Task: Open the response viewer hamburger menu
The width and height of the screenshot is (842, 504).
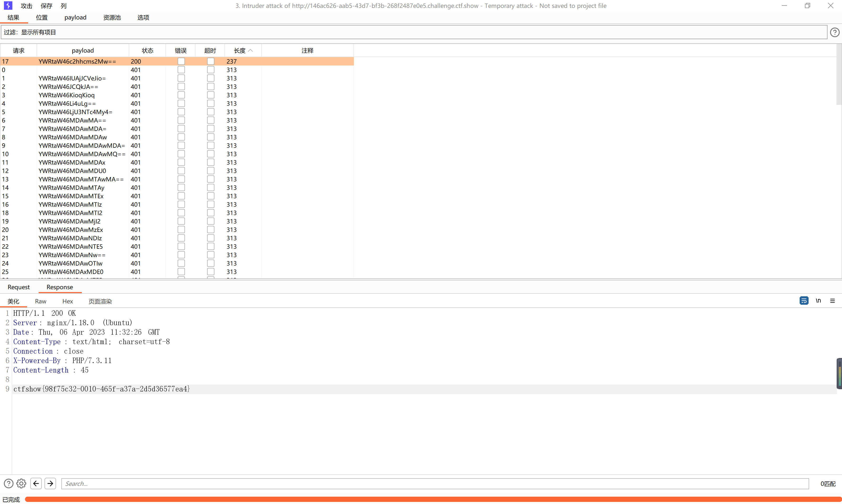Action: pos(832,301)
